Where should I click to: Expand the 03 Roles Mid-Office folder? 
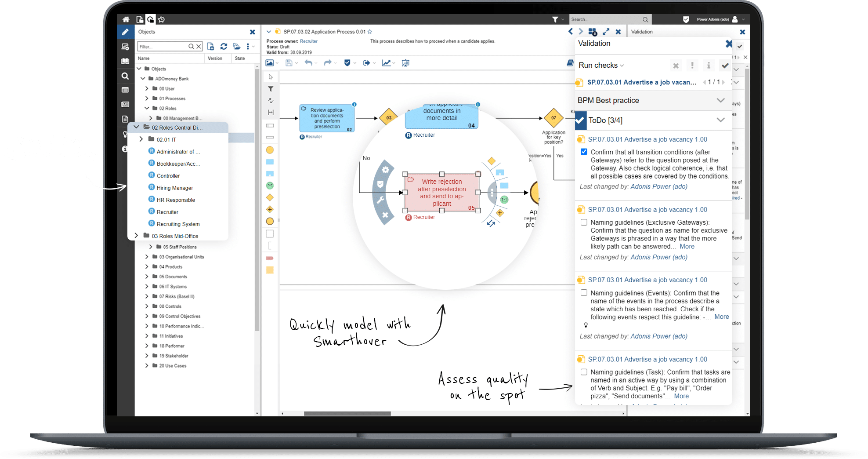click(x=136, y=236)
